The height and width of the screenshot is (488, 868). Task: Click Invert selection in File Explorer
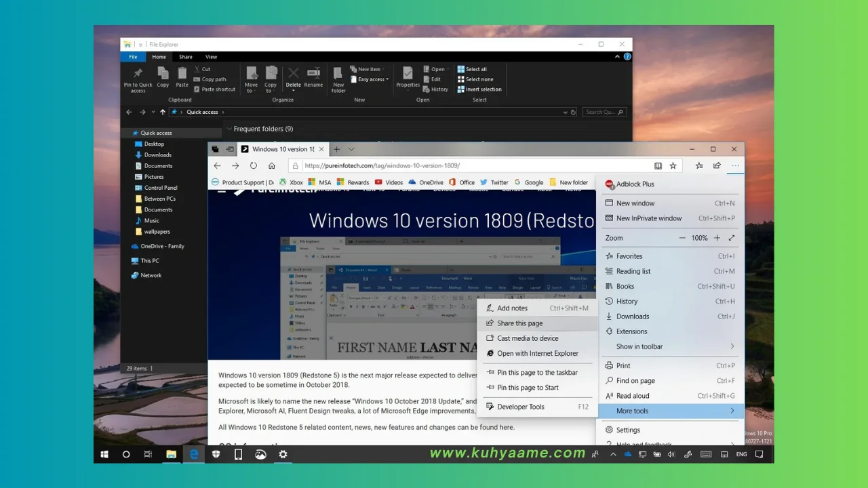479,89
